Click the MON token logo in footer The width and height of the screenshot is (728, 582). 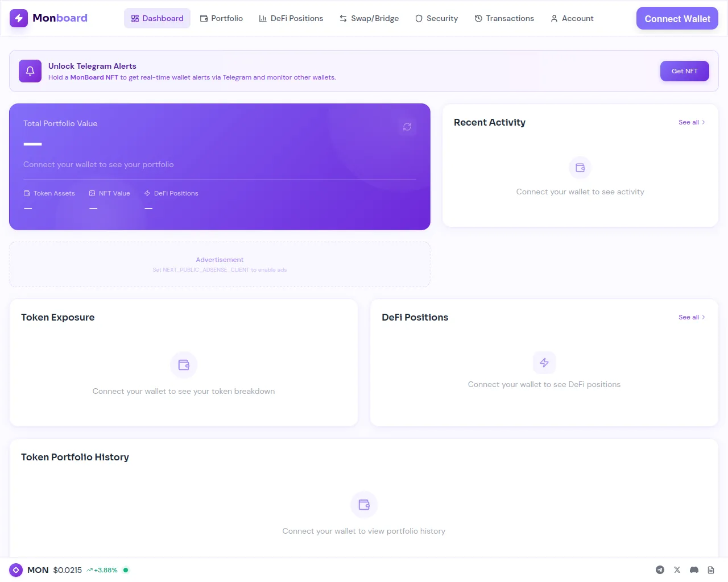(16, 570)
